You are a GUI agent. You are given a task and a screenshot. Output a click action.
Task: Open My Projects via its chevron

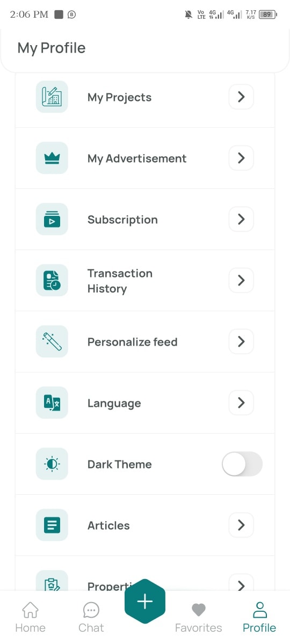coord(241,97)
